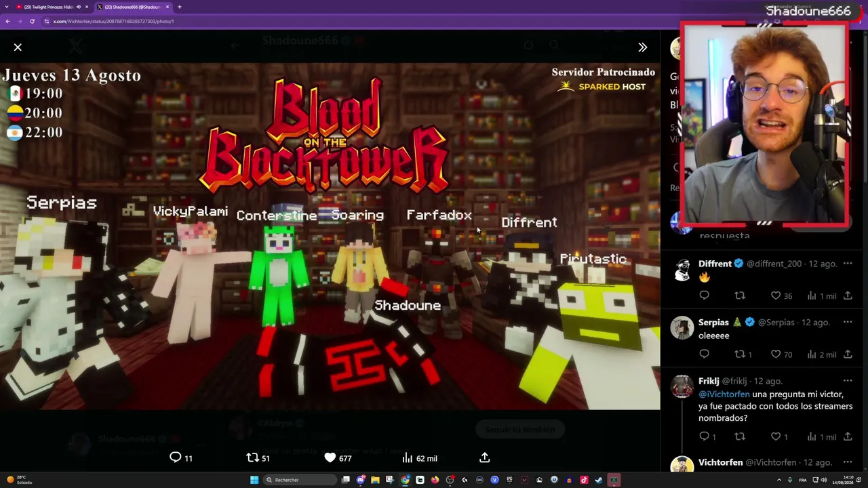Open the @diffrent_200 handle link
This screenshot has width=868, height=488.
(774, 264)
